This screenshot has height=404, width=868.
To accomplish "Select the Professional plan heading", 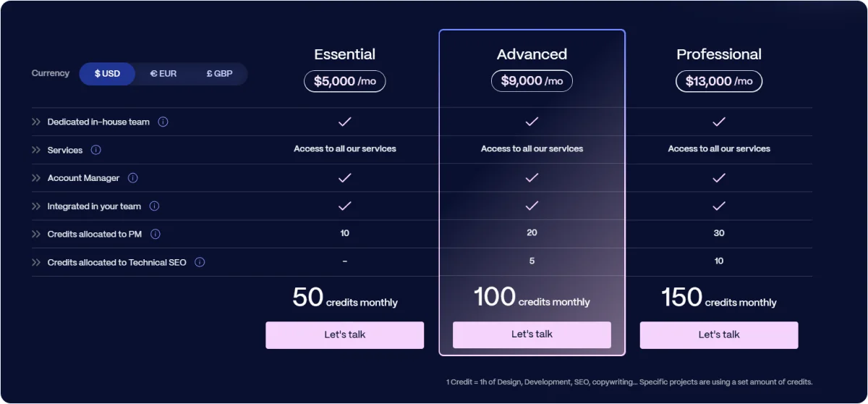I will (x=719, y=54).
